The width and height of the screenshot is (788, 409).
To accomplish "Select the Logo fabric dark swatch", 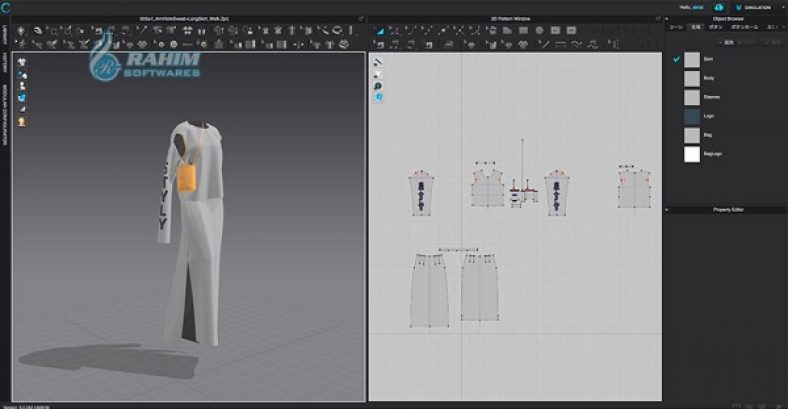I will [x=692, y=117].
